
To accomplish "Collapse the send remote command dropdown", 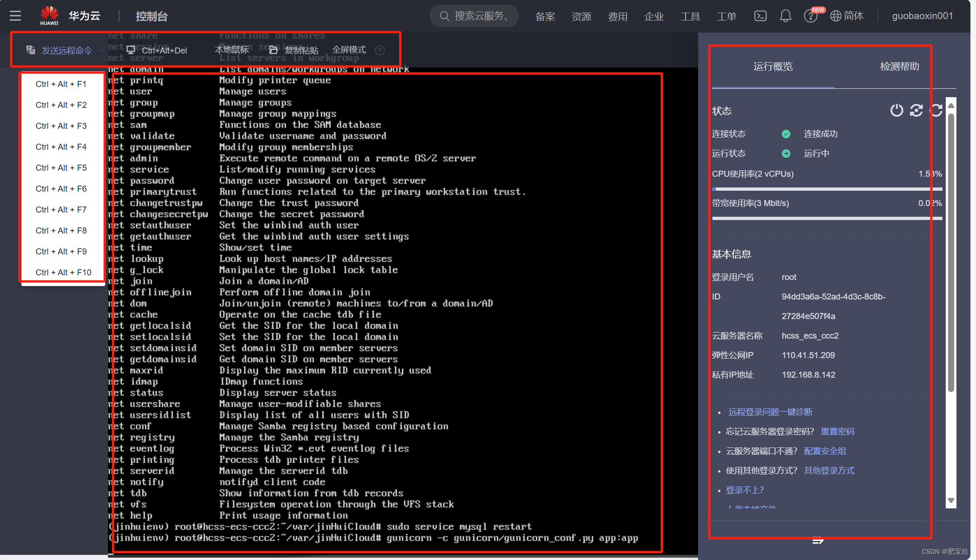I will [x=101, y=50].
